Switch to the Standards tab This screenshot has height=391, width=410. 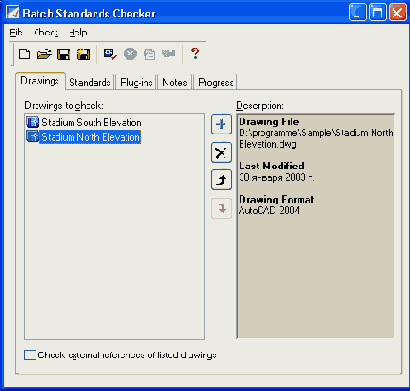90,82
